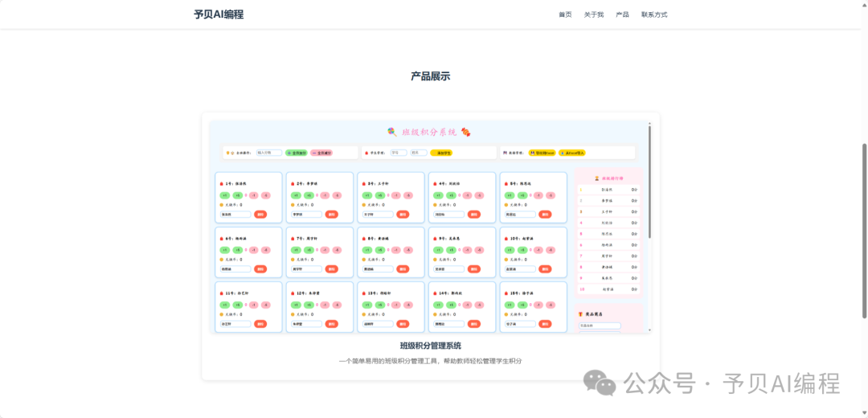Edit the name field of 7号 card
Screen dimensions: 868x418
pyautogui.click(x=307, y=269)
